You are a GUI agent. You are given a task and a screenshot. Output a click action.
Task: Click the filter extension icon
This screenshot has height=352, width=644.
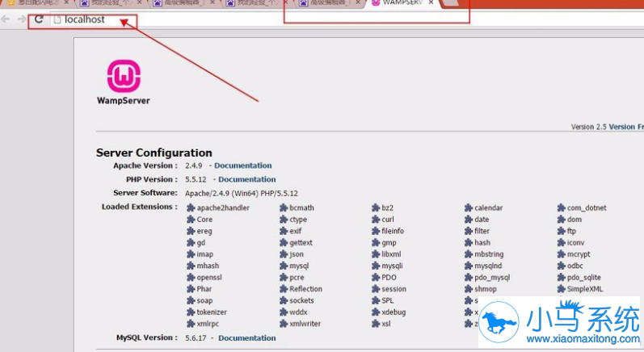tap(468, 231)
